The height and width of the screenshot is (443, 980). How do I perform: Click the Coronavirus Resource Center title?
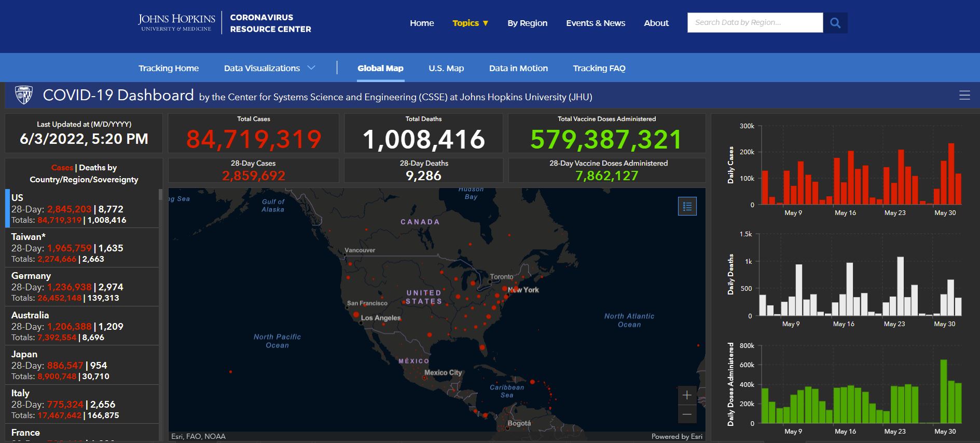[270, 23]
